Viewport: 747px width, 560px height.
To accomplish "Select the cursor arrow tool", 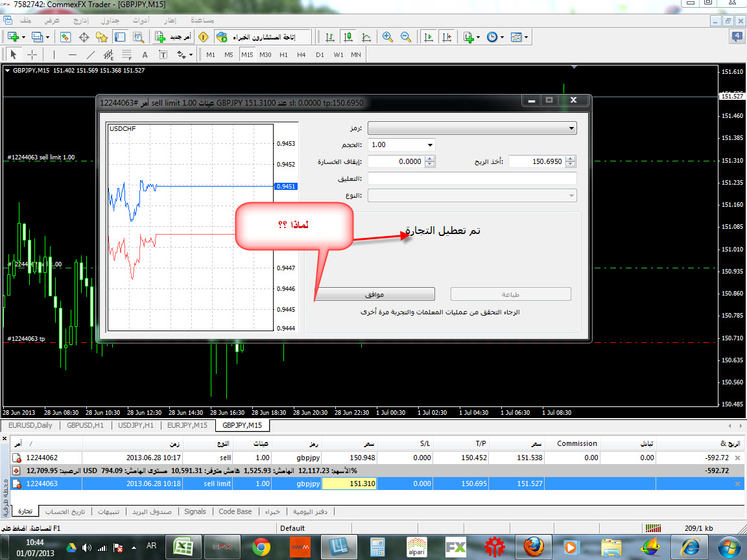I will tap(14, 54).
